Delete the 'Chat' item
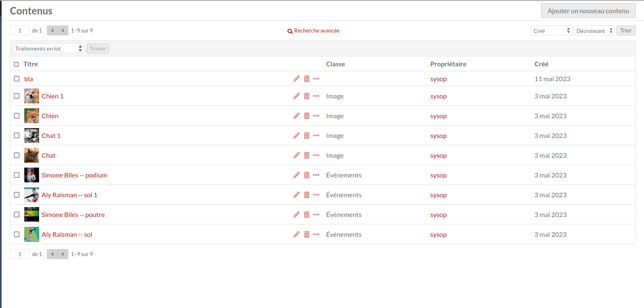 pos(307,155)
